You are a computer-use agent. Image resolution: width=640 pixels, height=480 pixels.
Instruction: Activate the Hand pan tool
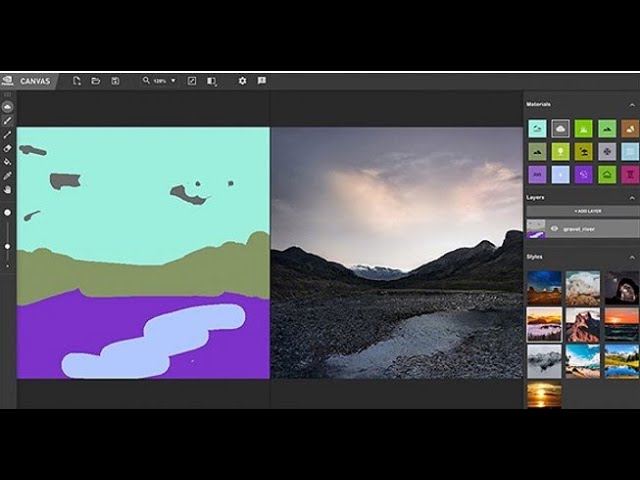(8, 189)
